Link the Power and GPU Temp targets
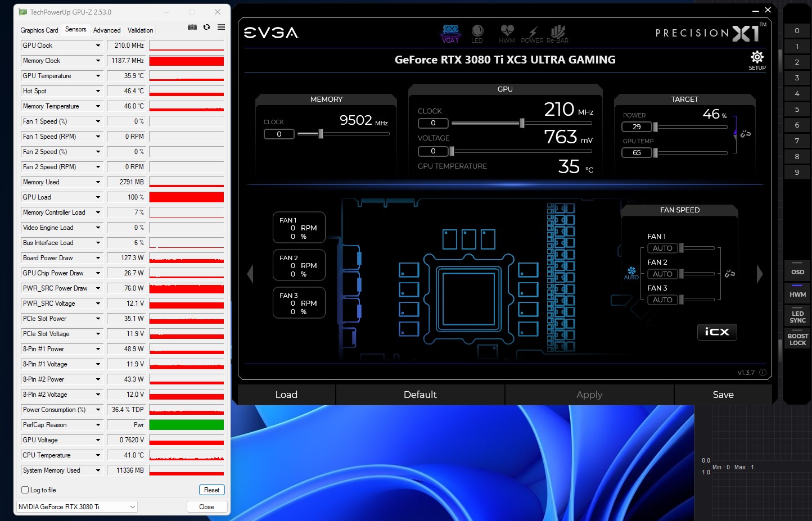 [746, 134]
